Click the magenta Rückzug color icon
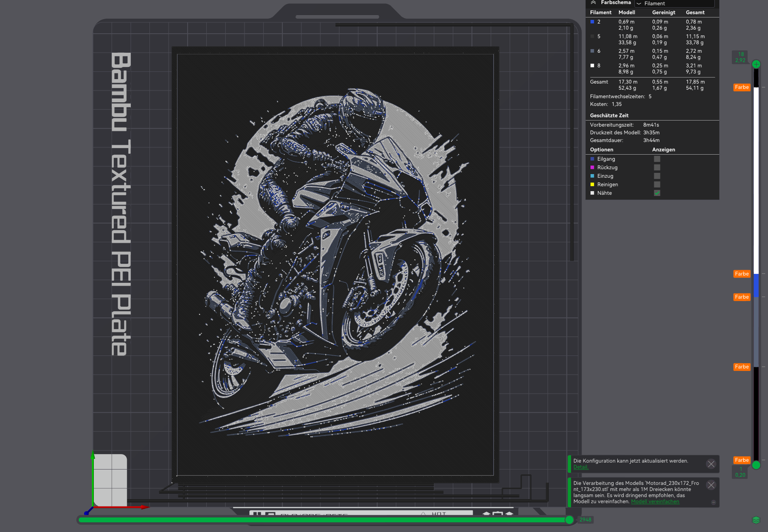The height and width of the screenshot is (532, 768). tap(592, 168)
